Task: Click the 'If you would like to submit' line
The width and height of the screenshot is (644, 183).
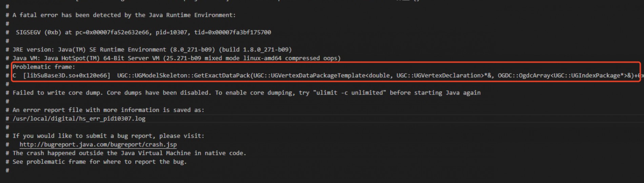Action: [108, 136]
